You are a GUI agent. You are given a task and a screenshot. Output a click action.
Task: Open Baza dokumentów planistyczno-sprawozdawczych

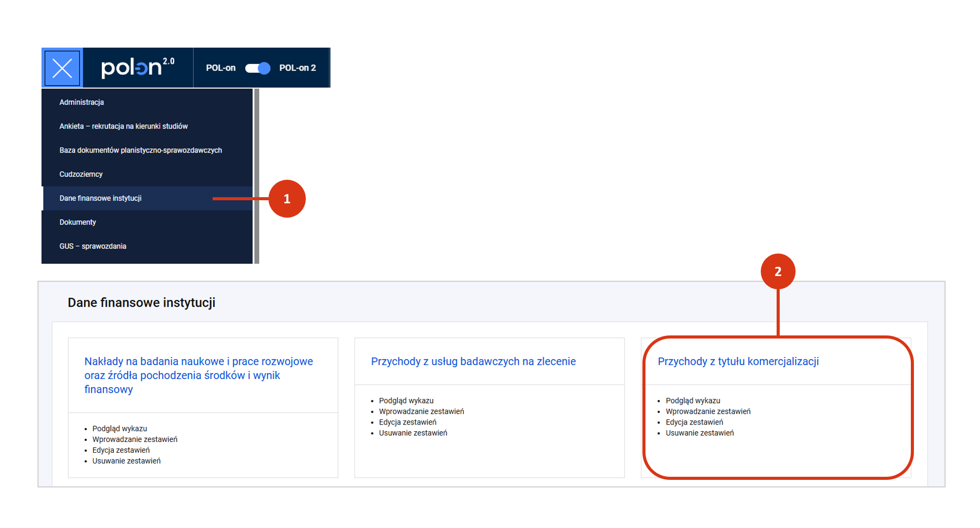(x=140, y=151)
